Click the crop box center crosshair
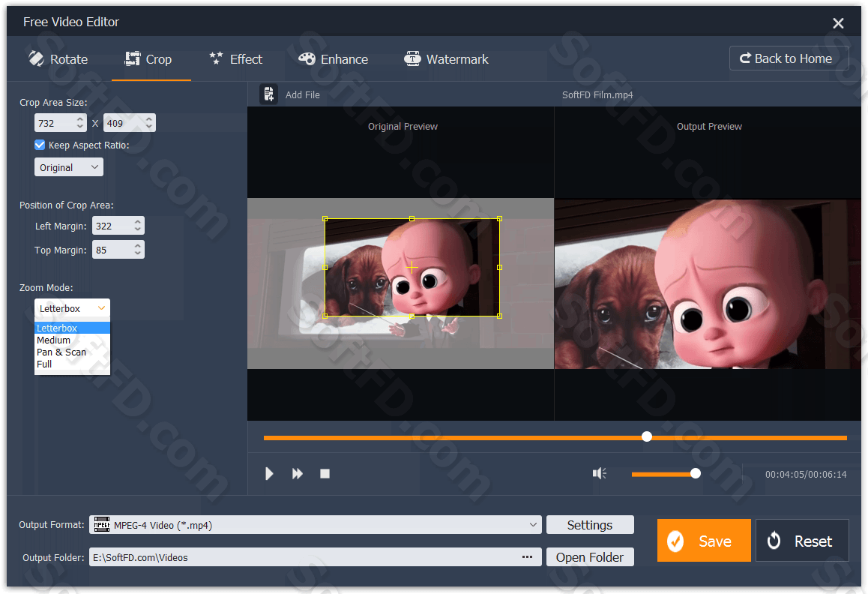The image size is (868, 594). [412, 268]
